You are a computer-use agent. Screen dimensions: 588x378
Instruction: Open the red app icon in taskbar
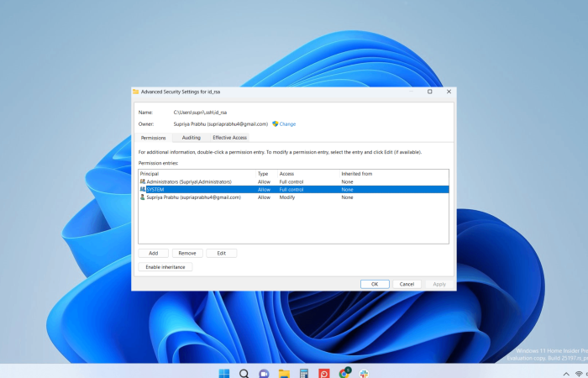click(324, 374)
